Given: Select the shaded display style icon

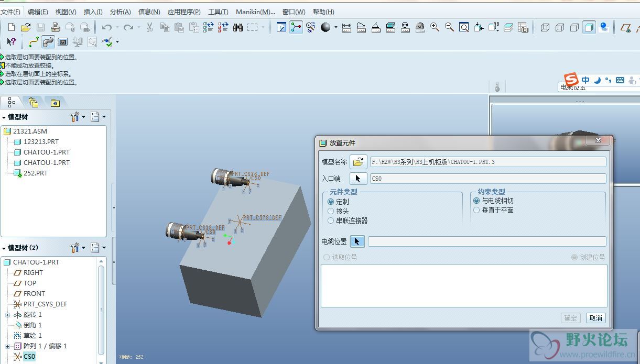Looking at the screenshot, I should point(589,27).
